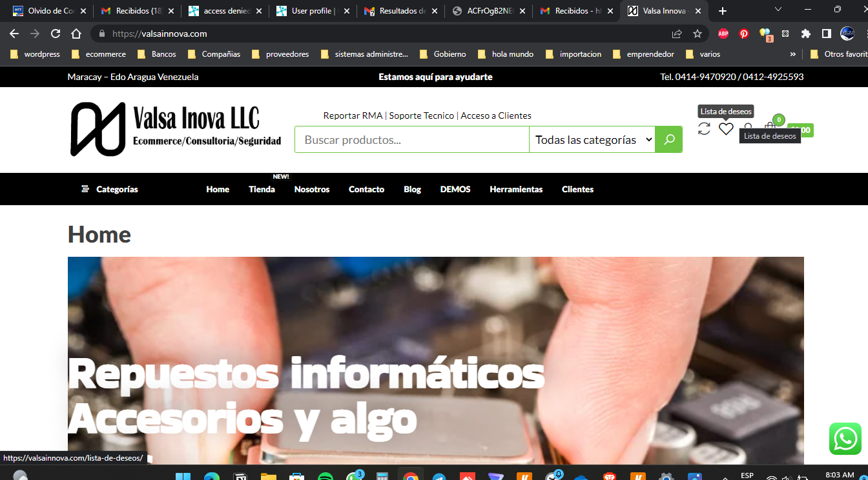
Task: Click the address bar URL
Action: [160, 34]
